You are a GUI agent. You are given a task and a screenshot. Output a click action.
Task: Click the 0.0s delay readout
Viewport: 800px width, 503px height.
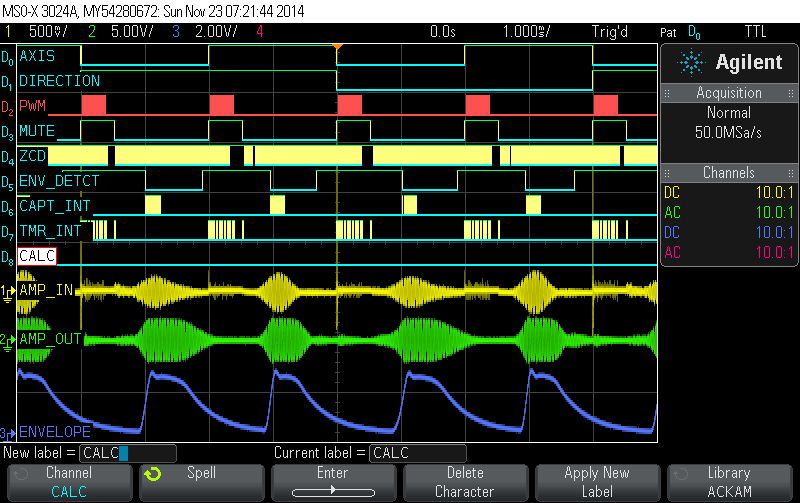pos(442,32)
